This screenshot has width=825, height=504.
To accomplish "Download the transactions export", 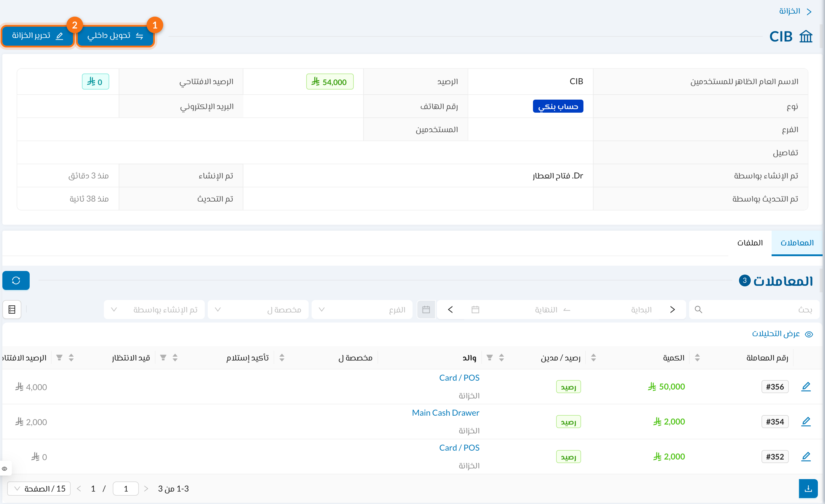I will click(808, 489).
